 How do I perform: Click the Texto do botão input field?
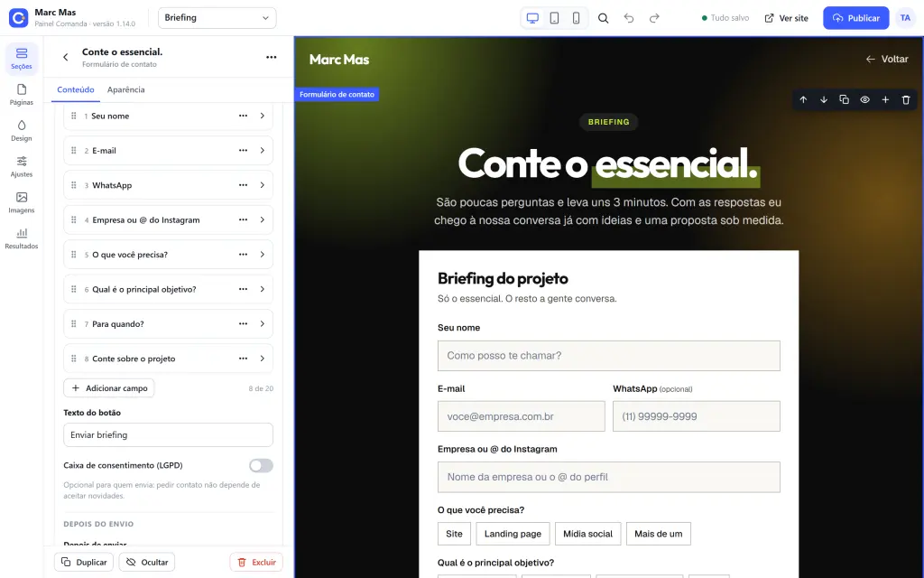point(168,434)
